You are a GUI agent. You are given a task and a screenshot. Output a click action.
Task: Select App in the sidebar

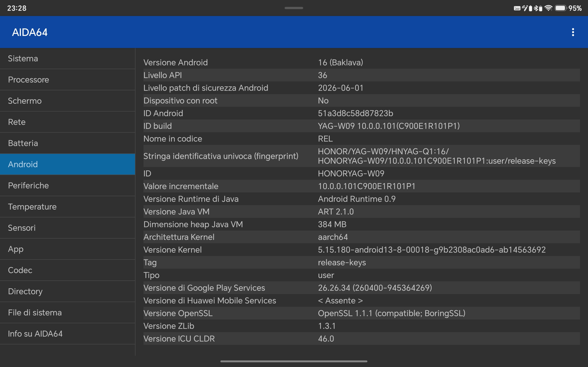coord(68,249)
